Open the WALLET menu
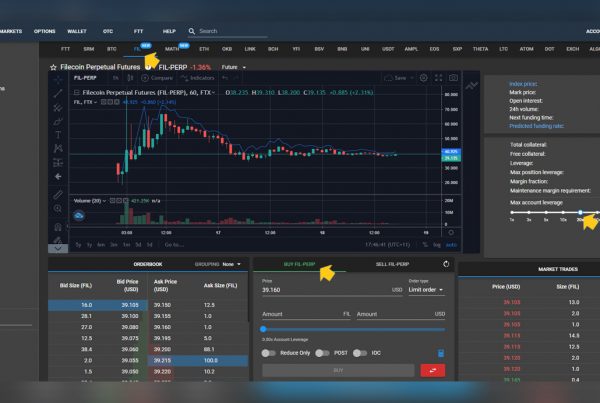Screen dimensions: 600x403 pyautogui.click(x=77, y=31)
